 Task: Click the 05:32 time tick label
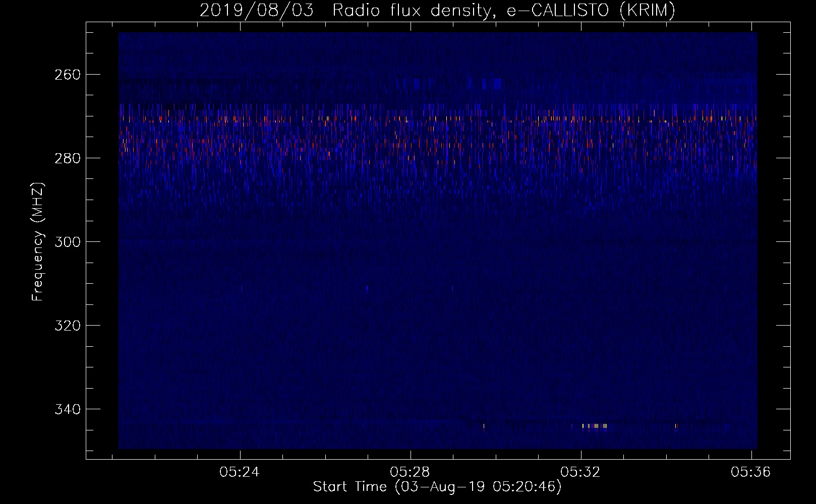pyautogui.click(x=580, y=472)
